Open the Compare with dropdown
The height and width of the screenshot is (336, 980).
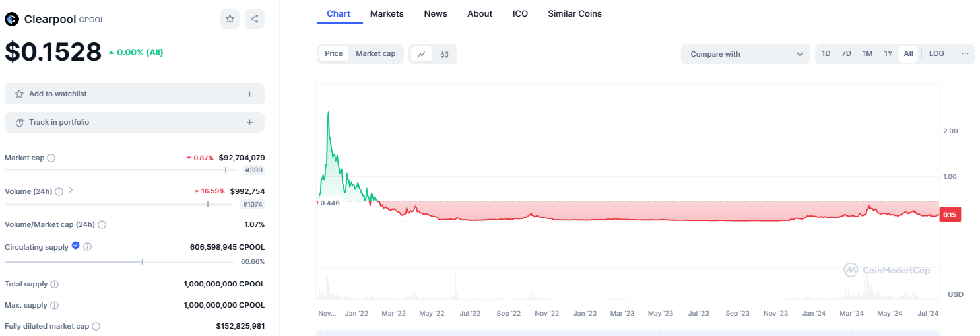pyautogui.click(x=746, y=54)
